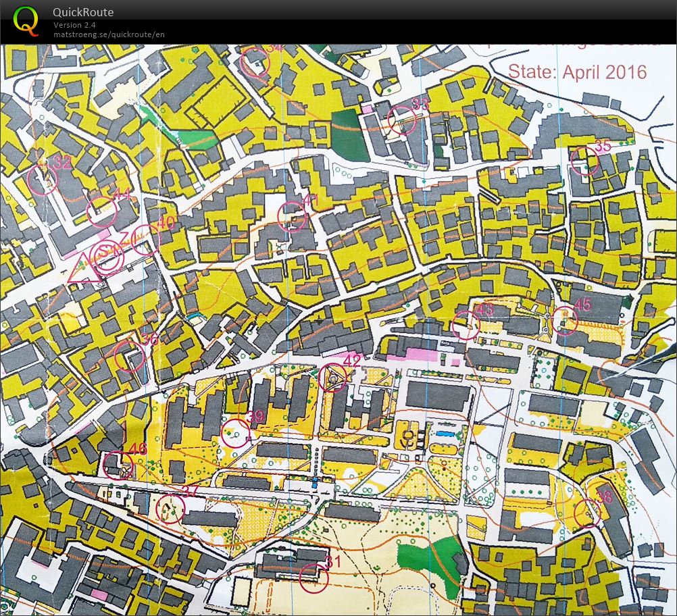Select control circle 33

(401, 120)
